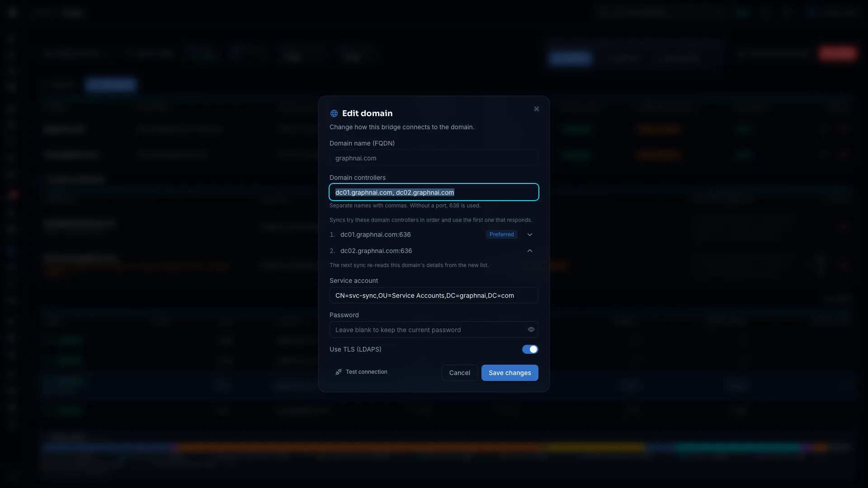Image resolution: width=868 pixels, height=488 pixels.
Task: Cancel the domain edit
Action: pyautogui.click(x=460, y=373)
